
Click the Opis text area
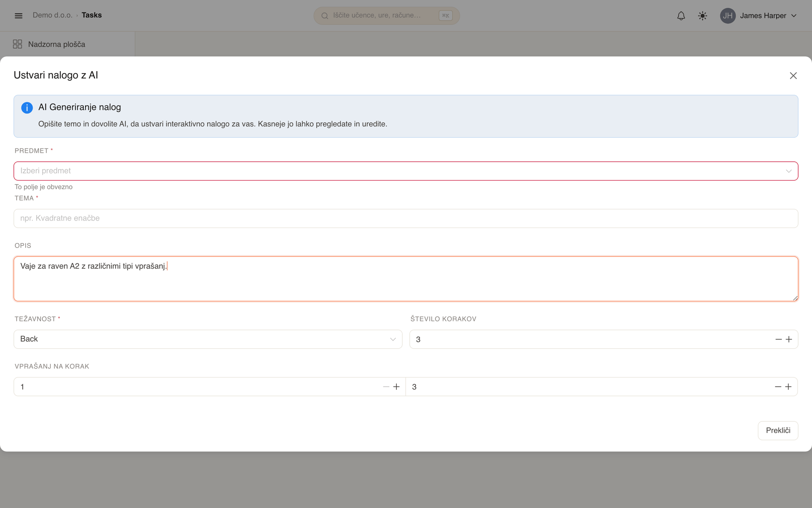click(406, 279)
